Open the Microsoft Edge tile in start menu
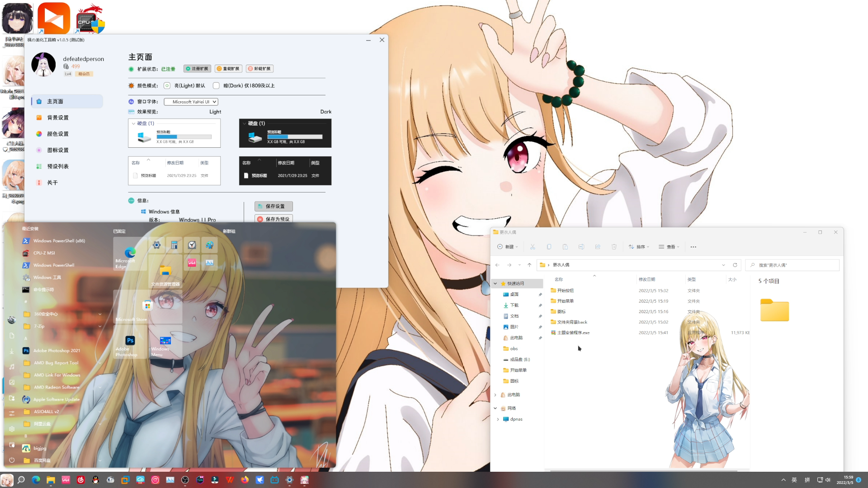868x488 pixels. coord(130,254)
